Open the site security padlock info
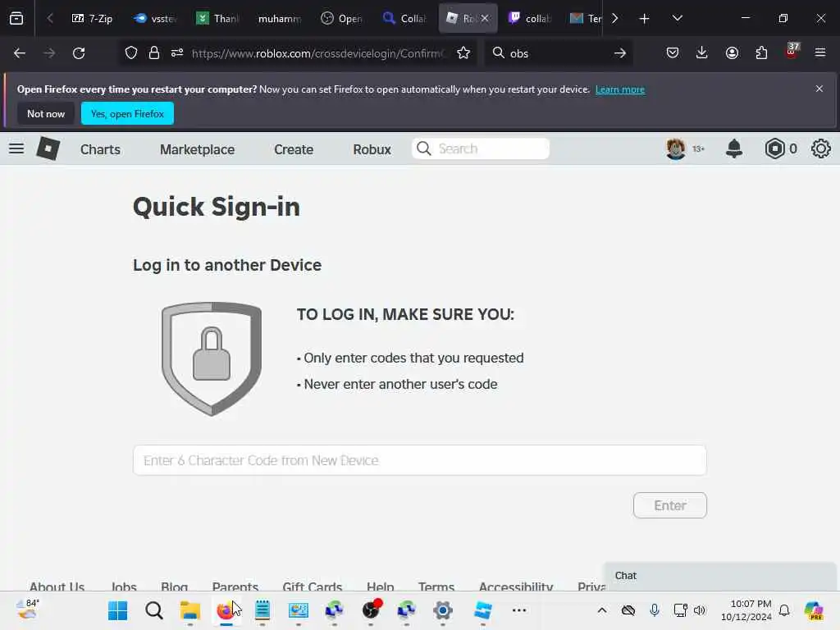The image size is (840, 630). [154, 53]
